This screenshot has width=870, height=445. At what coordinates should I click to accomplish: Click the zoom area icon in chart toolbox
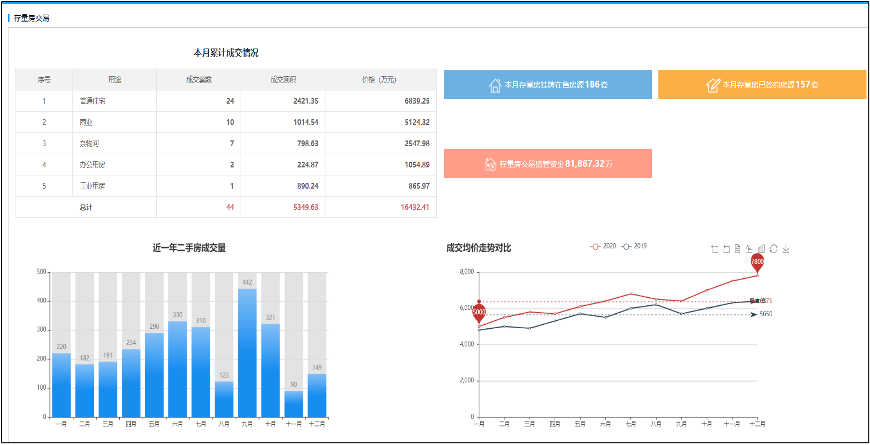[x=714, y=249]
